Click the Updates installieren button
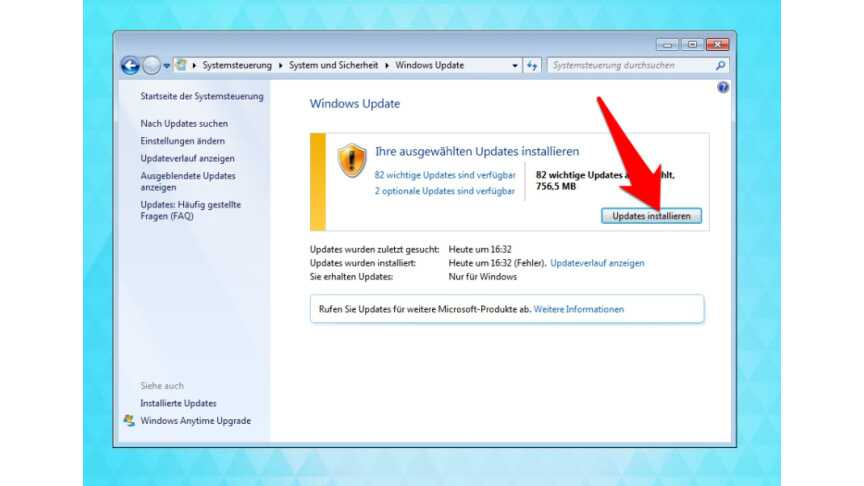The height and width of the screenshot is (486, 864). point(651,216)
